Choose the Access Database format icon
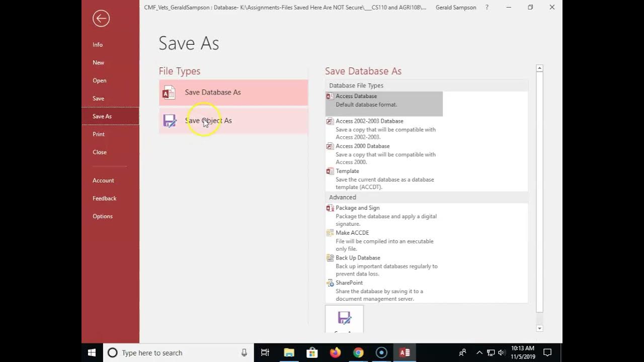644x362 pixels. (330, 96)
